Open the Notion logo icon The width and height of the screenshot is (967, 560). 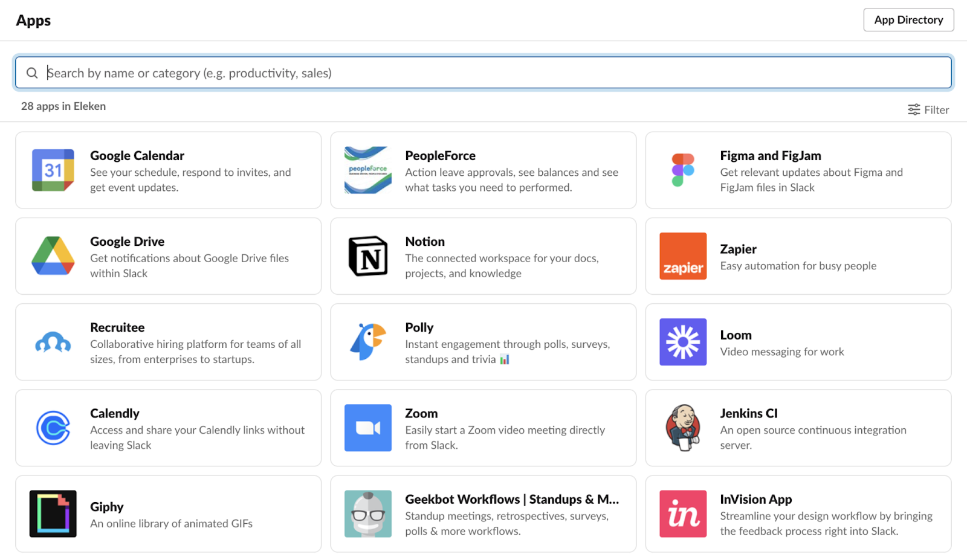coord(368,256)
